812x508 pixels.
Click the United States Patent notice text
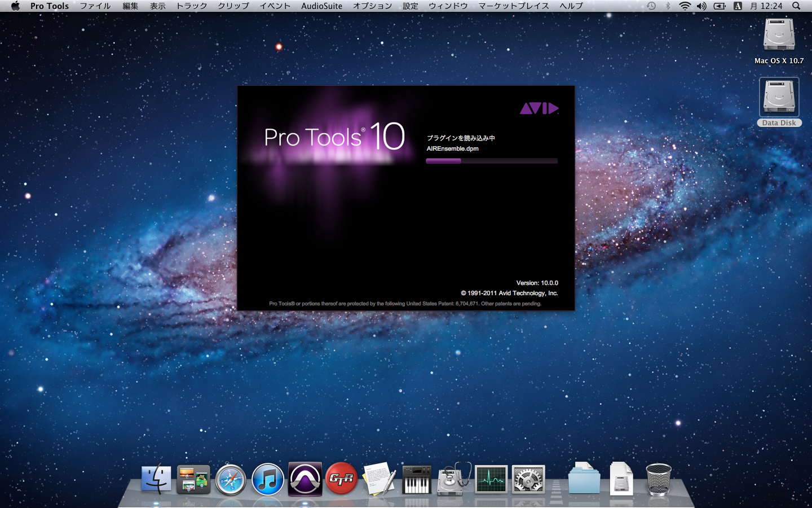coord(405,304)
